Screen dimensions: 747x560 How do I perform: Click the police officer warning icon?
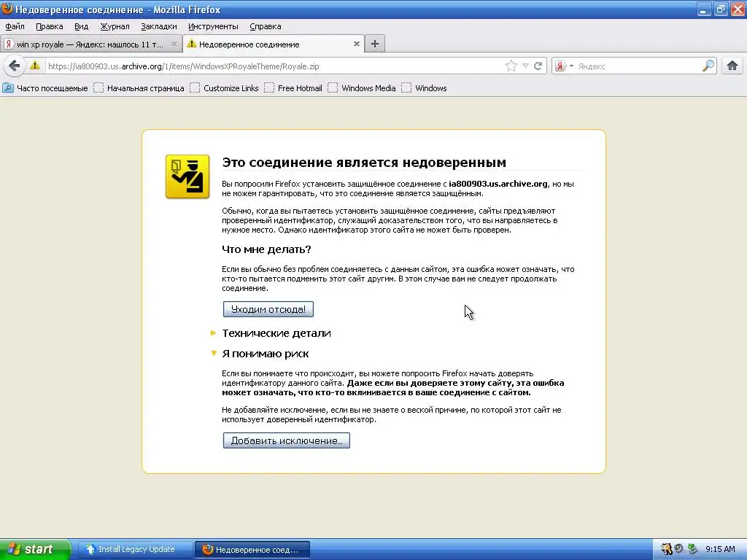tap(187, 176)
